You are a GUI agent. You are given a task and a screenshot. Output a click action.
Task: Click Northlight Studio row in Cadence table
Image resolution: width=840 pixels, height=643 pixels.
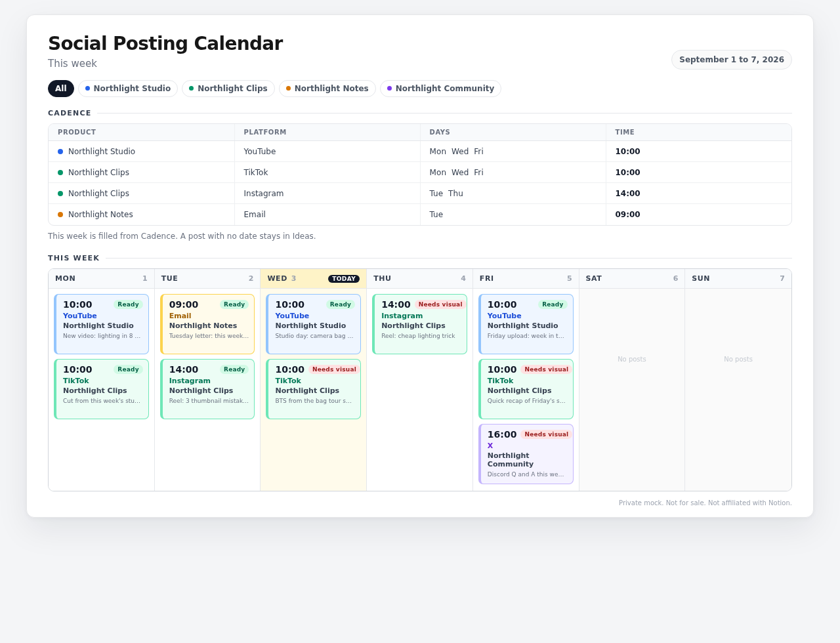(x=420, y=152)
